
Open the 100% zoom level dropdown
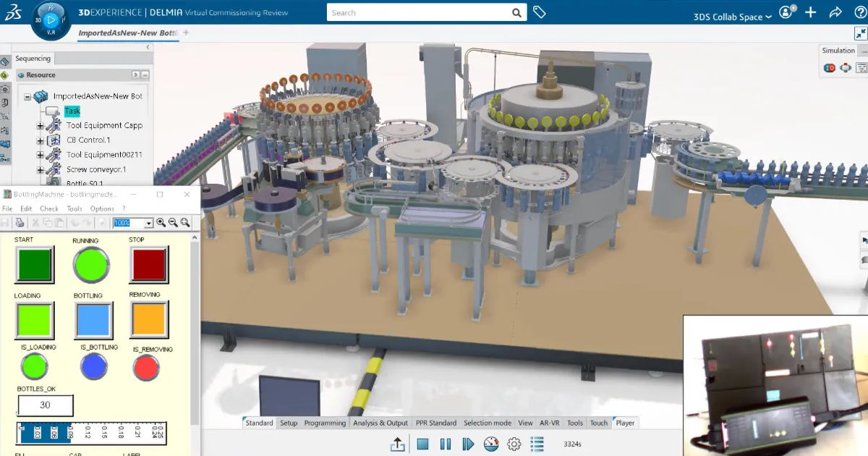coord(149,222)
